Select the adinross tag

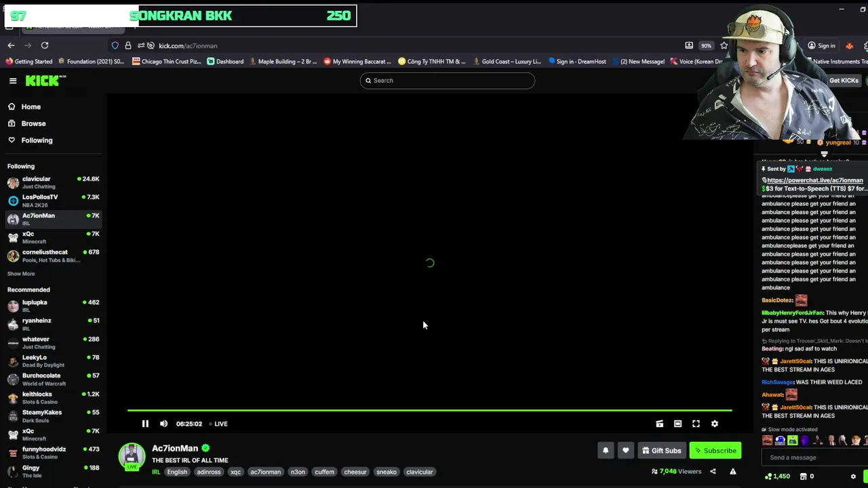209,472
